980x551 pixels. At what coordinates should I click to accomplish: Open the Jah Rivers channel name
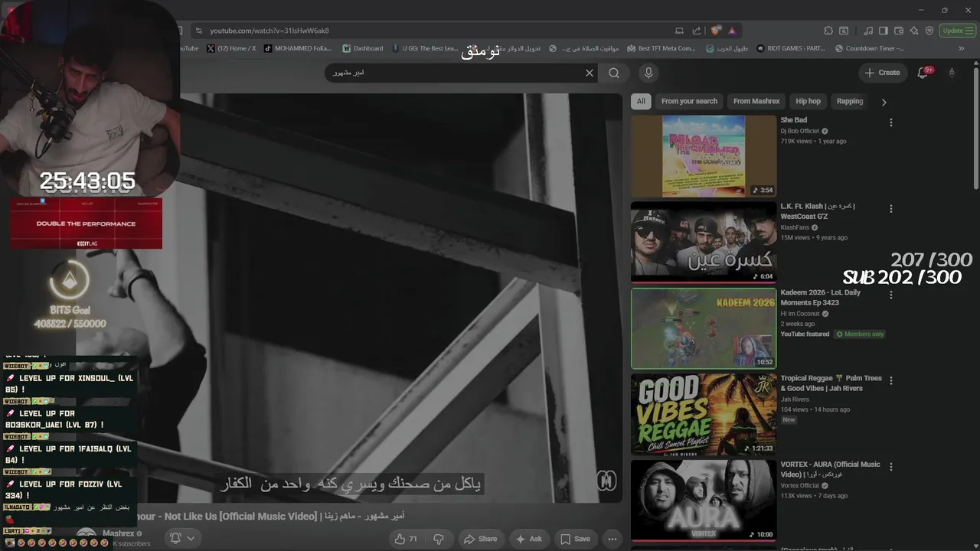click(x=795, y=399)
